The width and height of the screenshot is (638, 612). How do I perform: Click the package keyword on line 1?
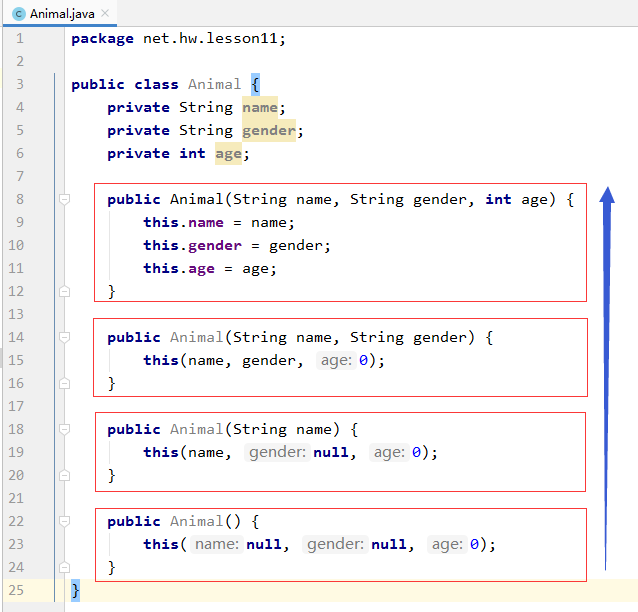103,39
